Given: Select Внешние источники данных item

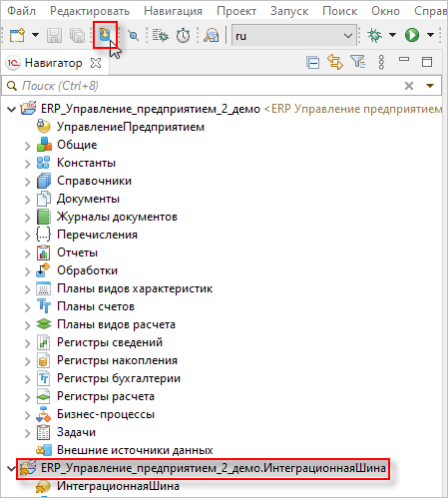Looking at the screenshot, I should 135,450.
